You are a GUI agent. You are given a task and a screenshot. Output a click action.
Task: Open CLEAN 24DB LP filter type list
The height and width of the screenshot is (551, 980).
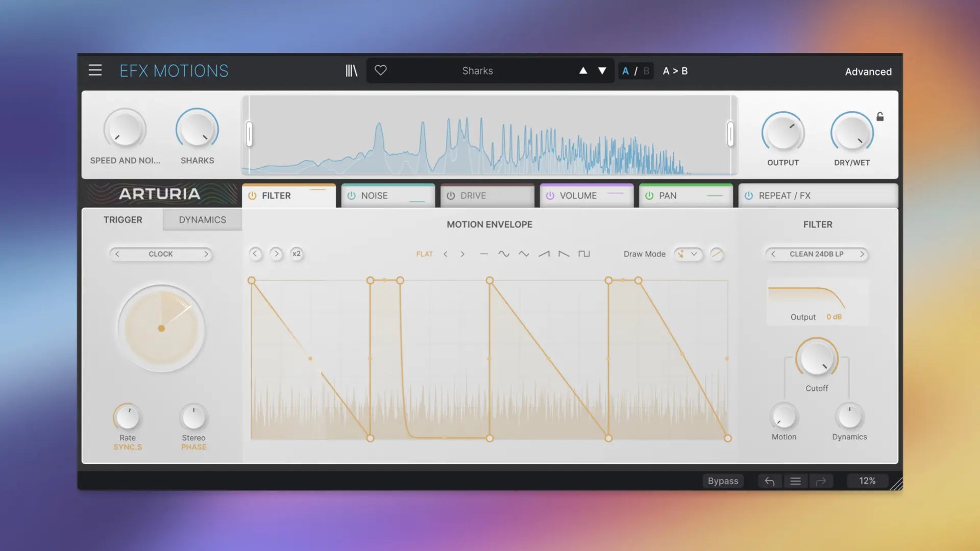(x=817, y=254)
